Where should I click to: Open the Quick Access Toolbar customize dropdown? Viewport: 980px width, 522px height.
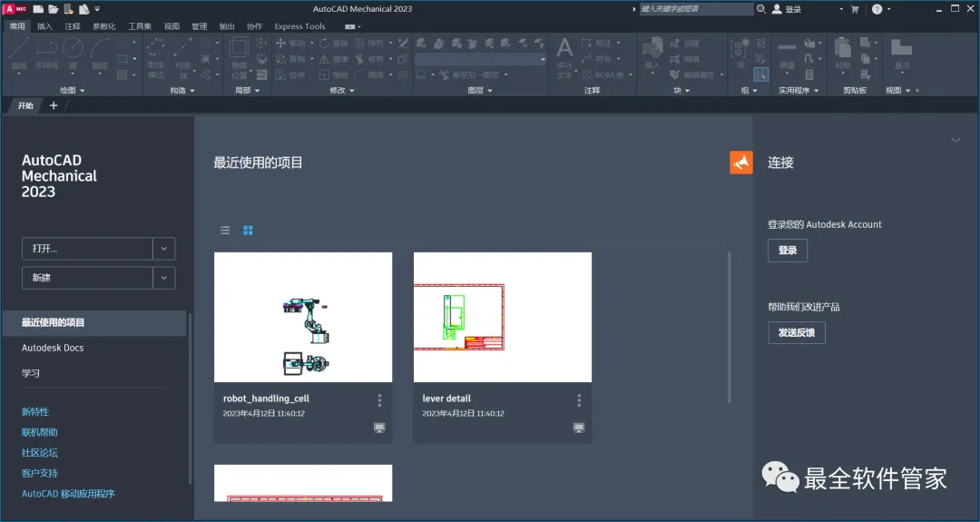pyautogui.click(x=97, y=9)
